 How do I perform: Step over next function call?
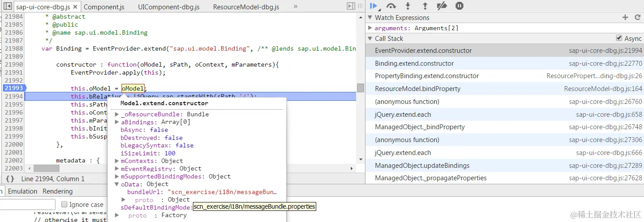(x=391, y=6)
